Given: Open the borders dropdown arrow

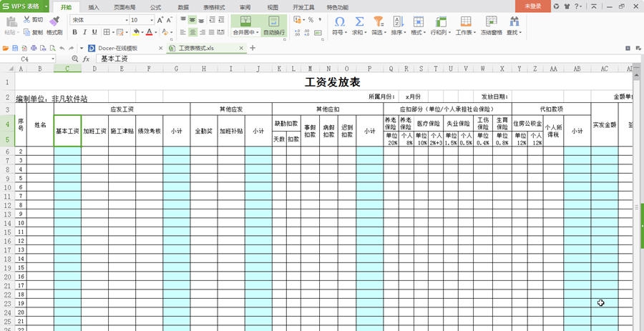Looking at the screenshot, I should pos(113,32).
